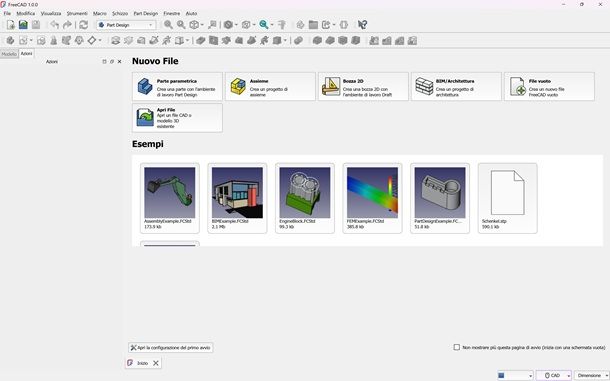This screenshot has width=610, height=381.
Task: Close the Inizio tab with X
Action: click(156, 363)
